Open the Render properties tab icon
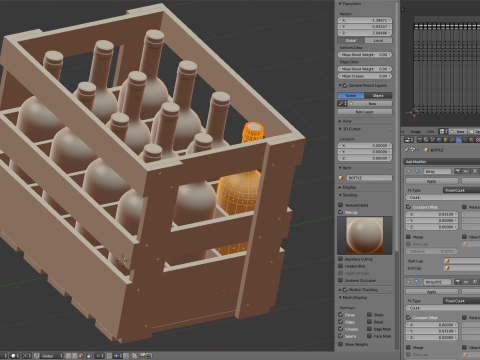480x360 pixels. pyautogui.click(x=420, y=140)
